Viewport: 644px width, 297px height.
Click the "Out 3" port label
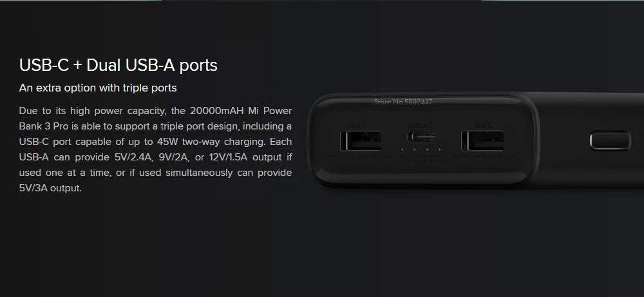pos(483,125)
